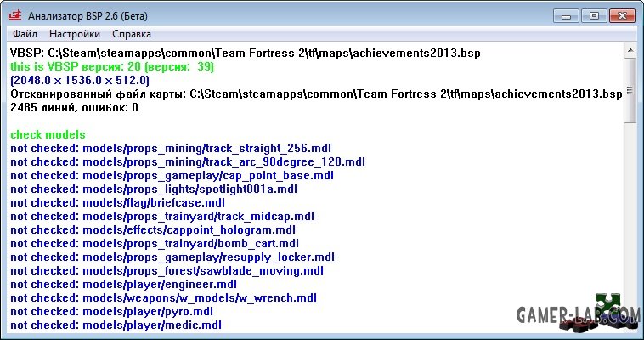Select the cappoint_hologram.mdl line

point(153,229)
